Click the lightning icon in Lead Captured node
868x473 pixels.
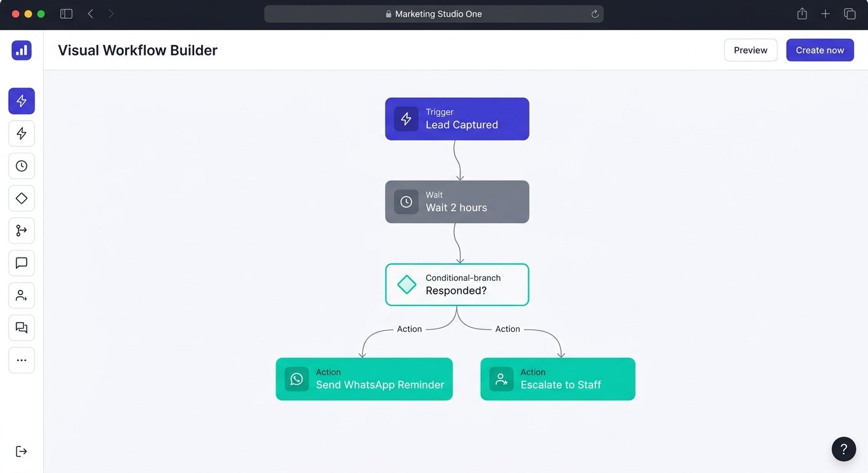tap(406, 119)
